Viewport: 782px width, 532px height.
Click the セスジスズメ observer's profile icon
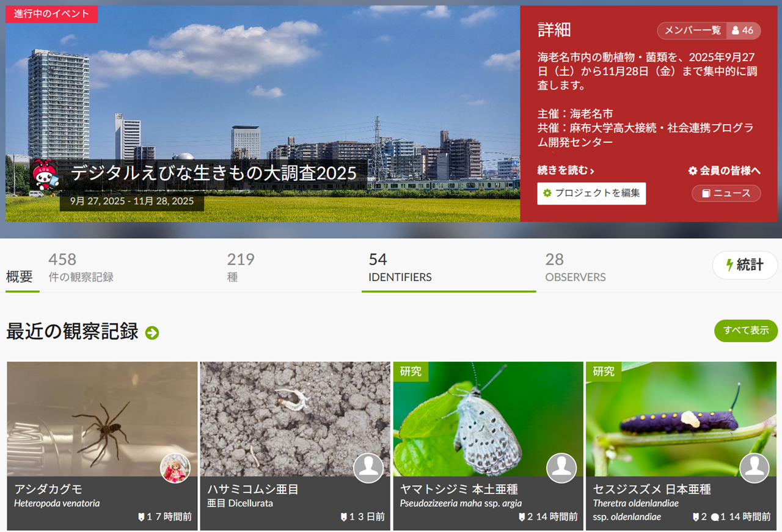pos(755,468)
